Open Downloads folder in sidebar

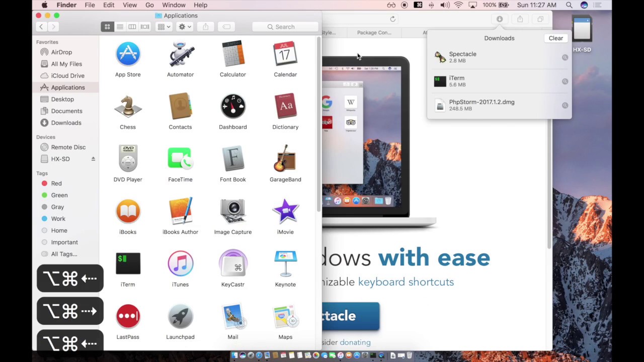(66, 123)
